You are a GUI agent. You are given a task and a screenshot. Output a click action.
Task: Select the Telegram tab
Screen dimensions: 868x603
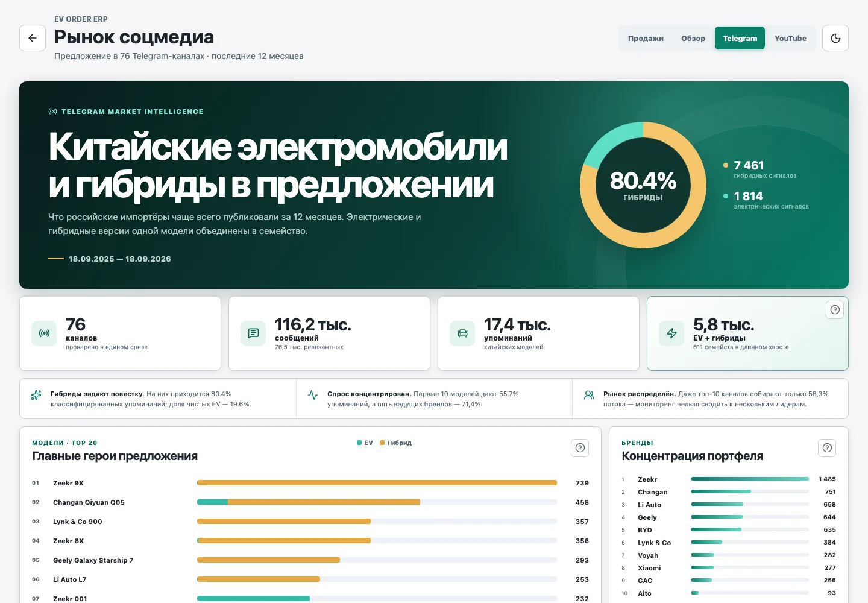[x=740, y=38]
